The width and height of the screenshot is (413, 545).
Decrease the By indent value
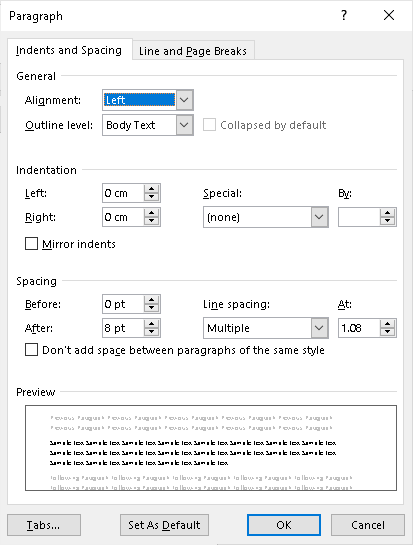388,221
